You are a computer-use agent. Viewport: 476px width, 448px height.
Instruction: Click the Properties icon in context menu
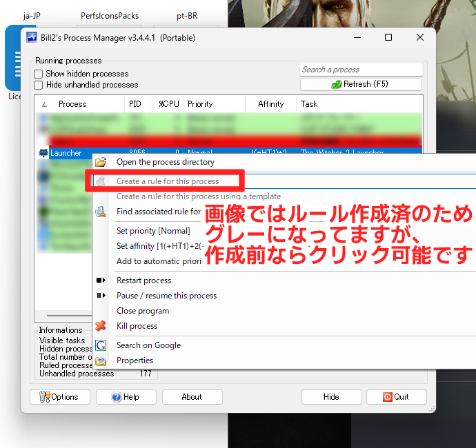tap(101, 360)
